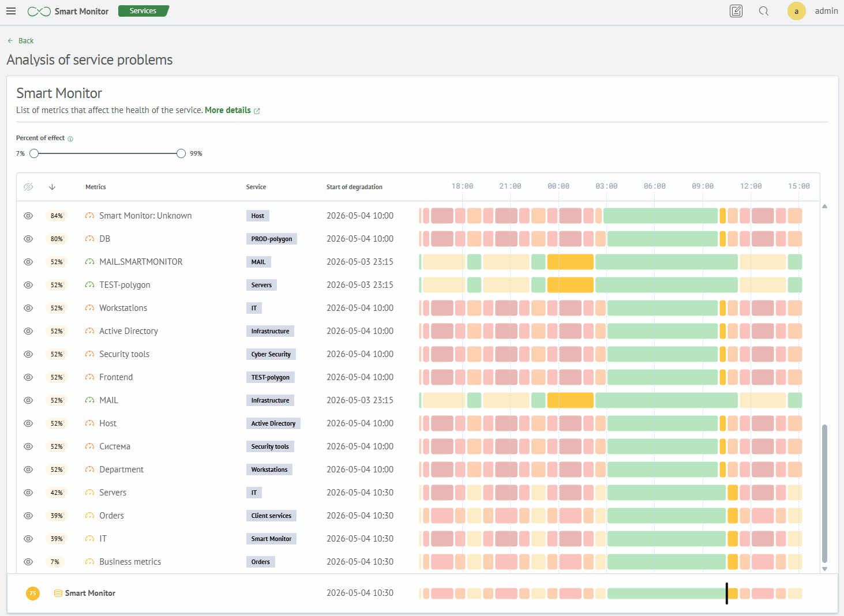Click the gauge icon beside Frontend
Screen dimensions: 844x616
coord(89,377)
